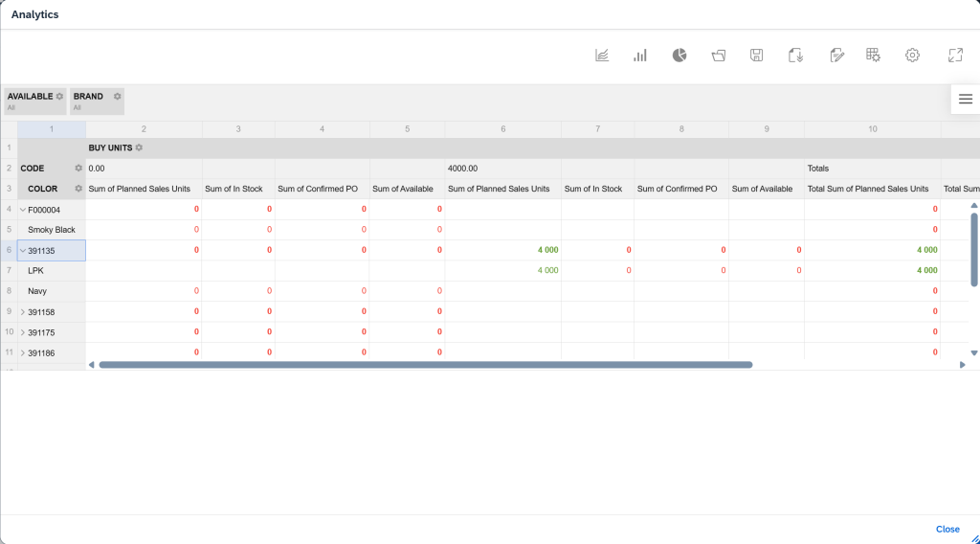Click the horizontal scrollbar right arrow
The height and width of the screenshot is (544, 980).
pos(962,365)
